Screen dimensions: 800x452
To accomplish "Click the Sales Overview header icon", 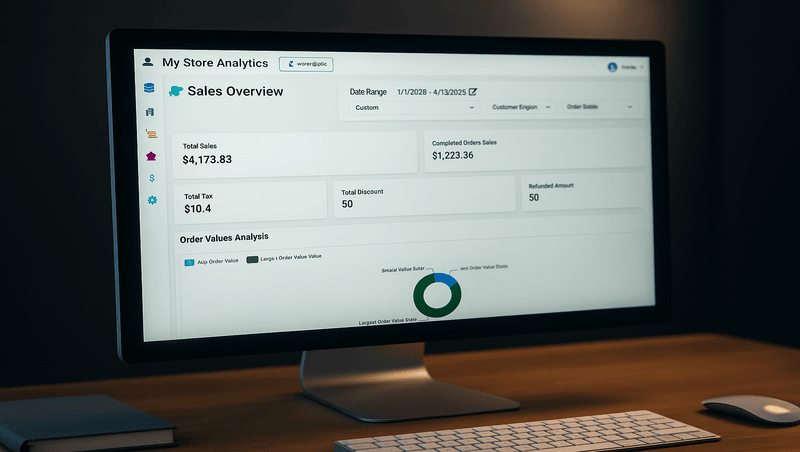I will tap(176, 91).
